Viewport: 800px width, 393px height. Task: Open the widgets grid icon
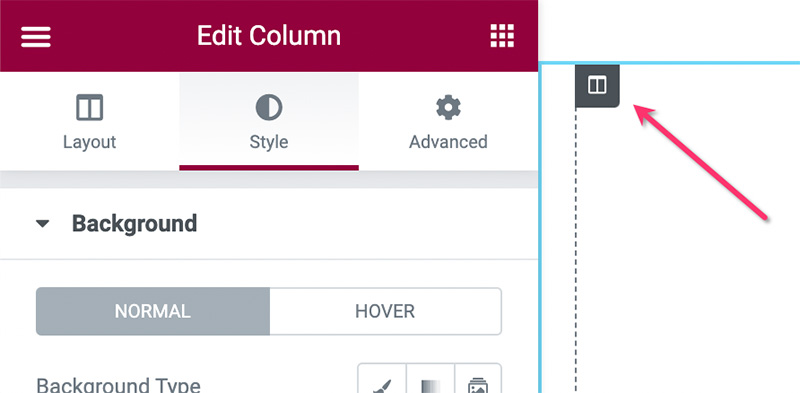pyautogui.click(x=502, y=36)
